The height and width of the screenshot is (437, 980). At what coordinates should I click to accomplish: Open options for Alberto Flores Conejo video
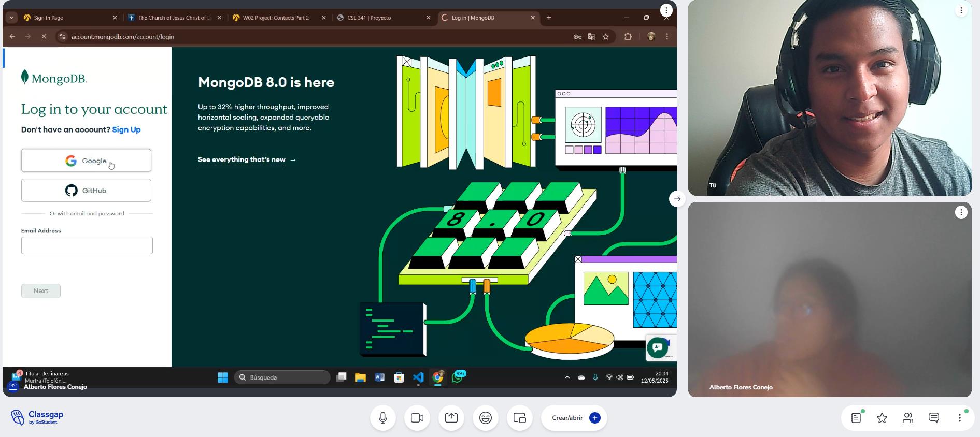961,212
